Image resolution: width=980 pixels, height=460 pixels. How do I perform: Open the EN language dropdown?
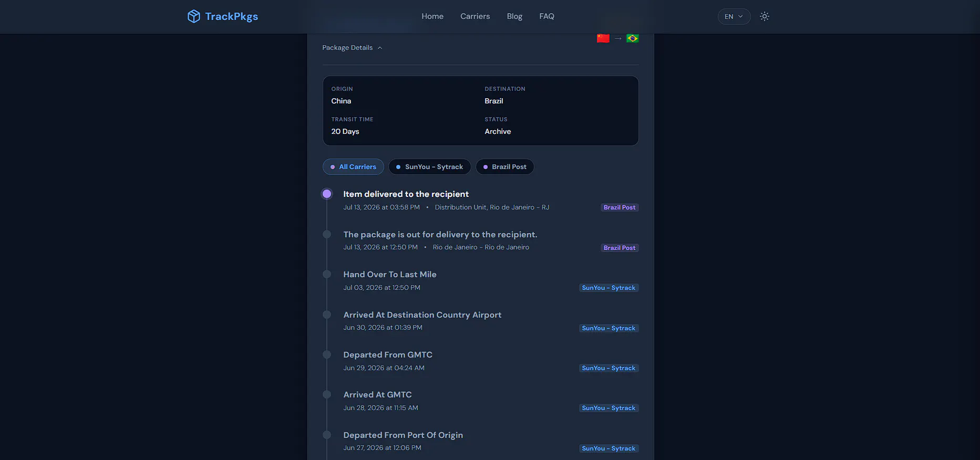pyautogui.click(x=734, y=16)
